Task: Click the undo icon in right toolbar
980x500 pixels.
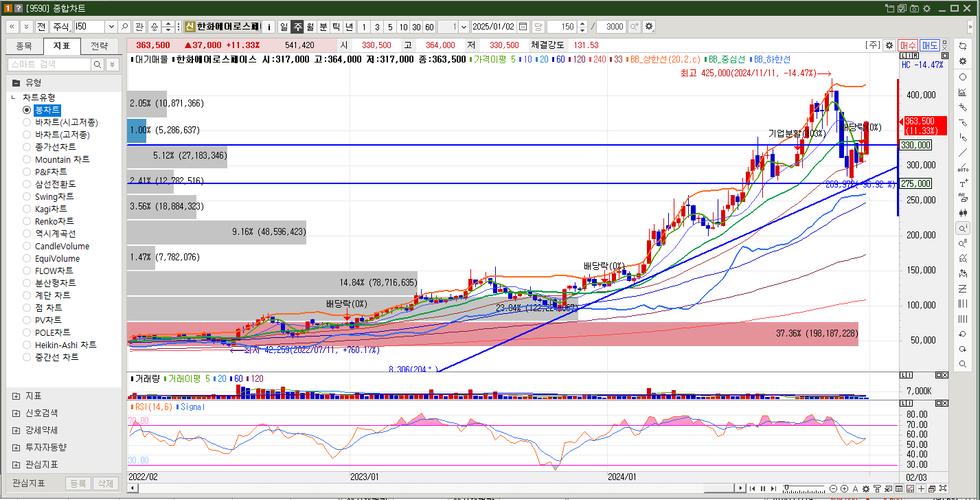Action: point(963,334)
